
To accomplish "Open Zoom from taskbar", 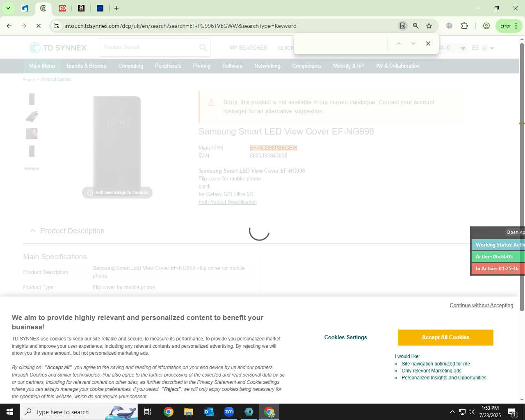I will coord(229,412).
